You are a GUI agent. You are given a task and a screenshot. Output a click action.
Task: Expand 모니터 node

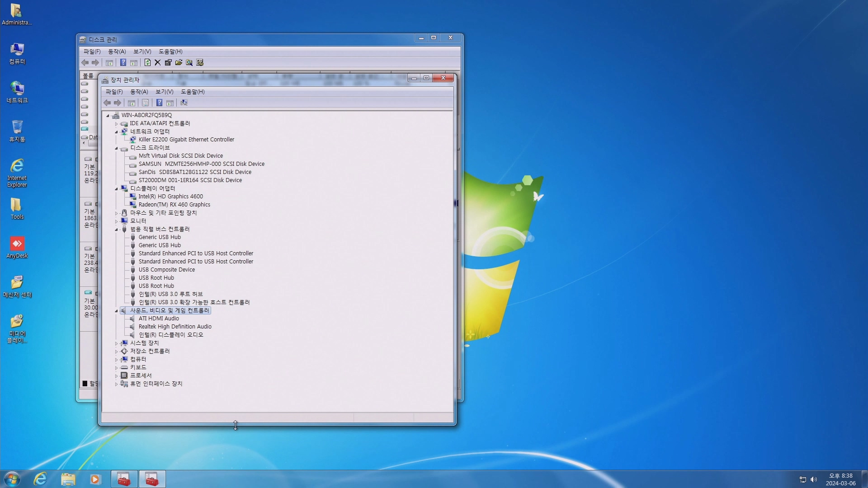coord(116,221)
